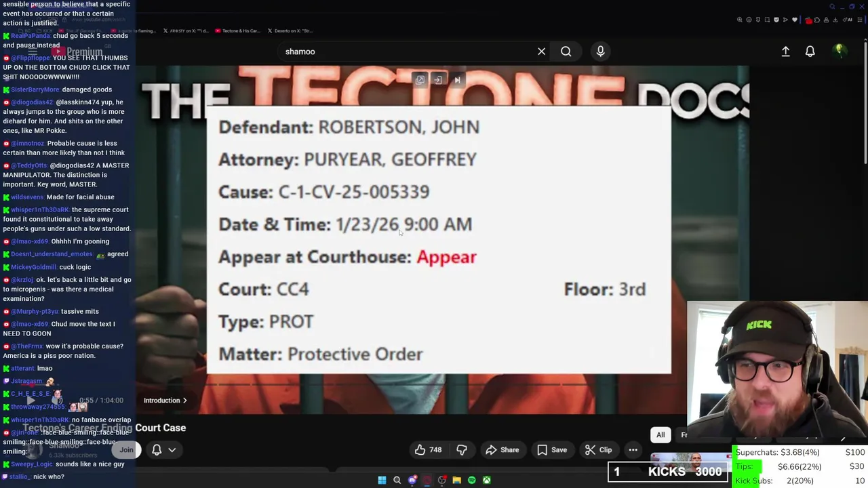Switch to FR0STY on X browser tab
Image resolution: width=868 pixels, height=488 pixels.
pyautogui.click(x=186, y=30)
